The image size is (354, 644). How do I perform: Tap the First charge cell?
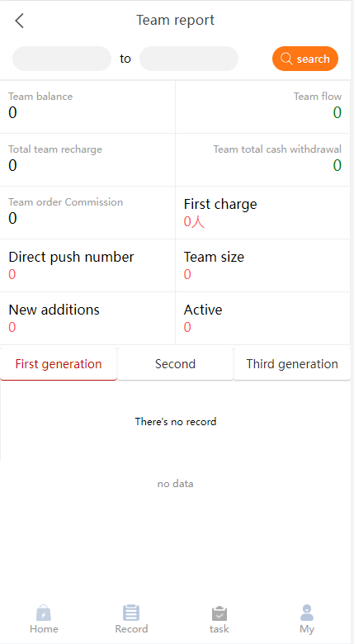(x=263, y=213)
